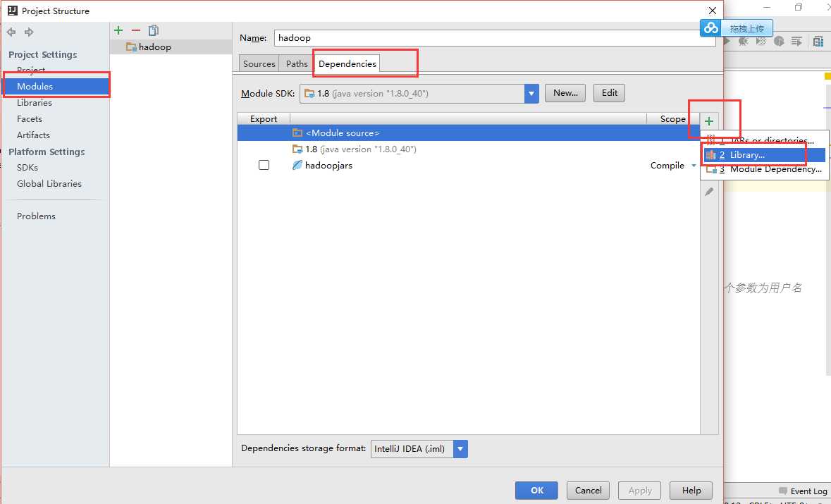Copy the selected module icon
The height and width of the screenshot is (504, 831).
tap(154, 31)
